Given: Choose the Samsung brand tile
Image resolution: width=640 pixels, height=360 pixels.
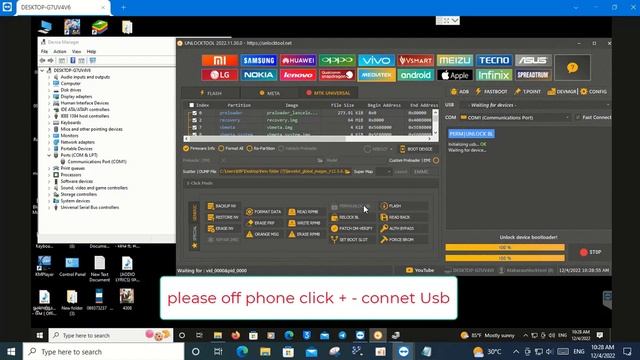Looking at the screenshot, I should point(259,60).
